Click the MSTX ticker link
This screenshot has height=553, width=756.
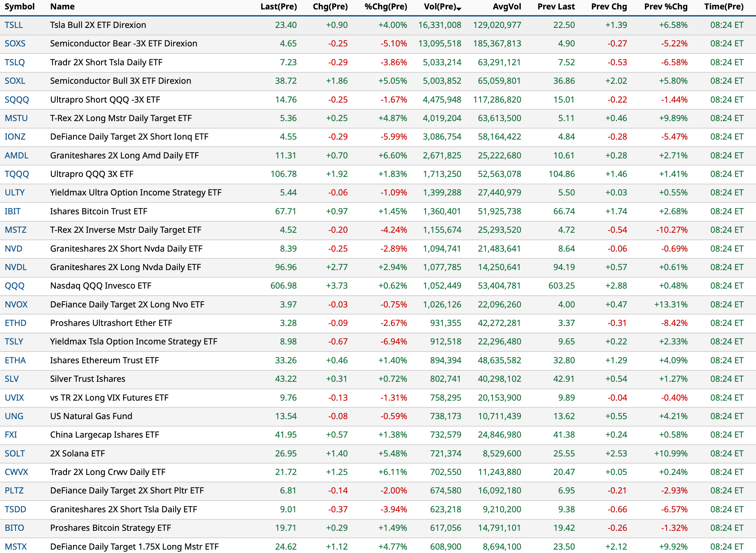pos(16,547)
